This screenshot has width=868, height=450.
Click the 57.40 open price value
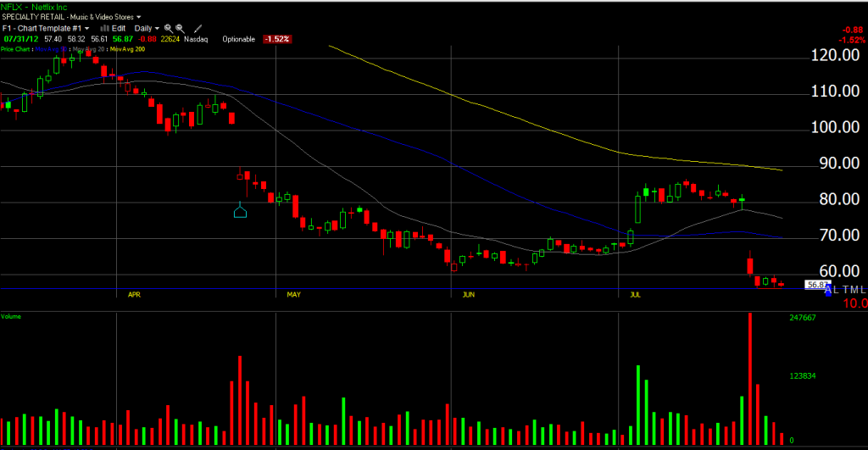pos(53,39)
